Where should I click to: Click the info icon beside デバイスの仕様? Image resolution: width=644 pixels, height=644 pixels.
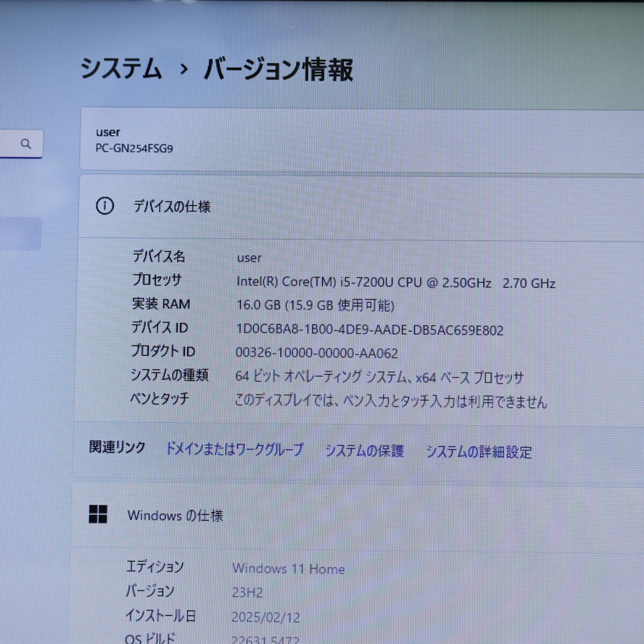(105, 206)
